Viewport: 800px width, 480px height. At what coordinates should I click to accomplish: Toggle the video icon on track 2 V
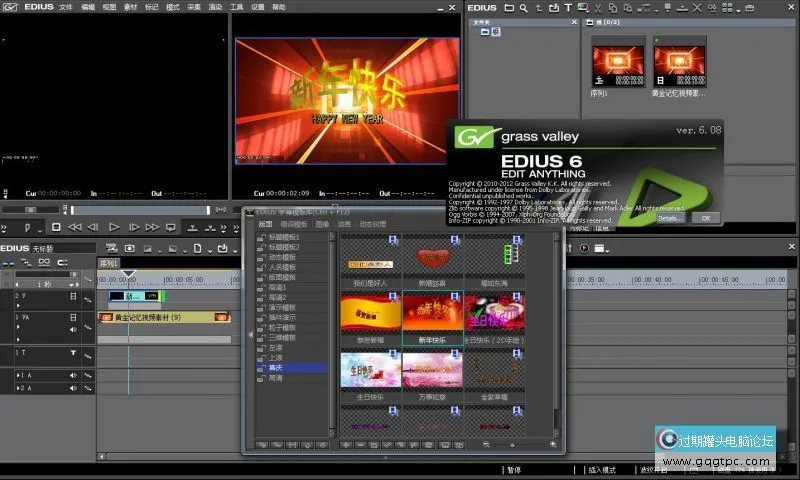point(73,297)
